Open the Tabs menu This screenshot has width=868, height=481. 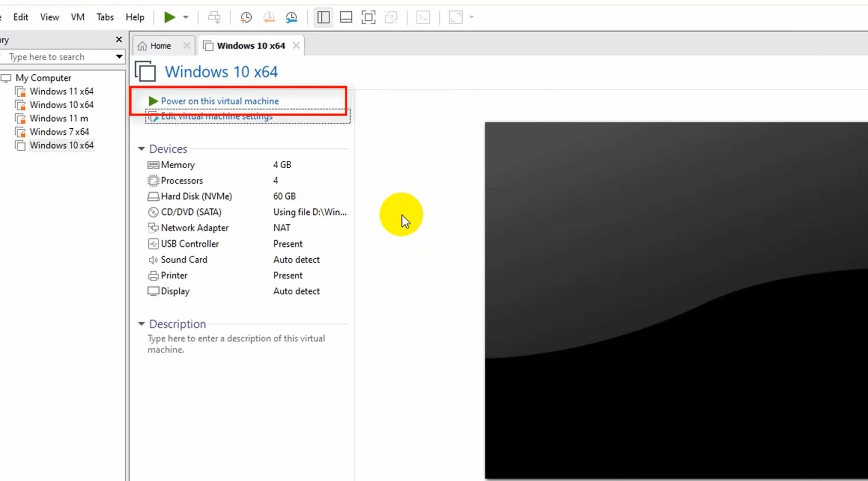click(x=105, y=17)
